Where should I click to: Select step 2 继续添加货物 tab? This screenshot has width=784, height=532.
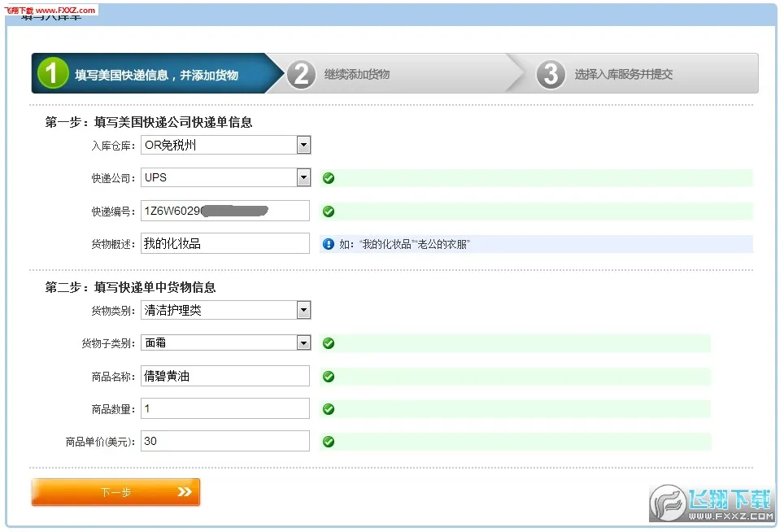(395, 73)
